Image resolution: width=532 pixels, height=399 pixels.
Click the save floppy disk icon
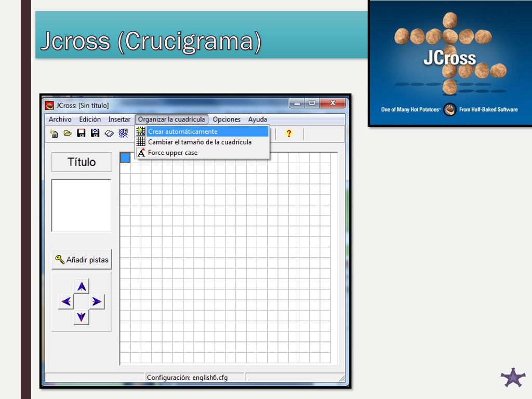(x=81, y=133)
